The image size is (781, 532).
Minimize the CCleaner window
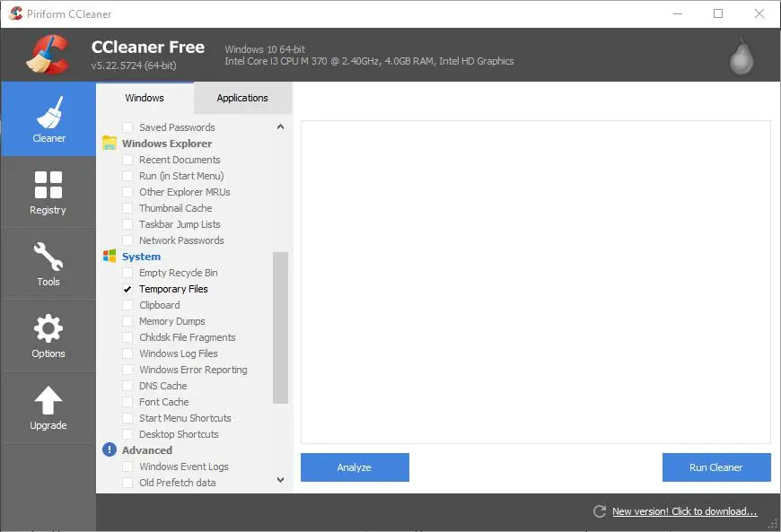(x=678, y=13)
